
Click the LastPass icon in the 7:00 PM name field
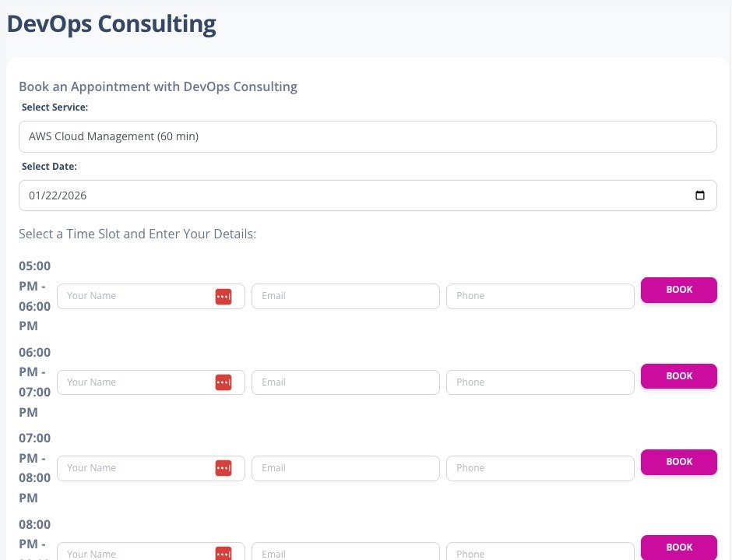tap(223, 467)
